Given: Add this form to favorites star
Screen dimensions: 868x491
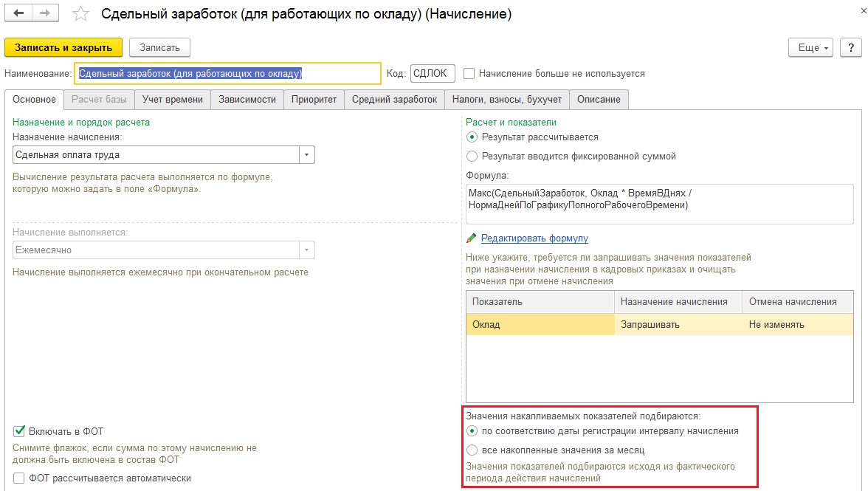Looking at the screenshot, I should click(x=81, y=15).
